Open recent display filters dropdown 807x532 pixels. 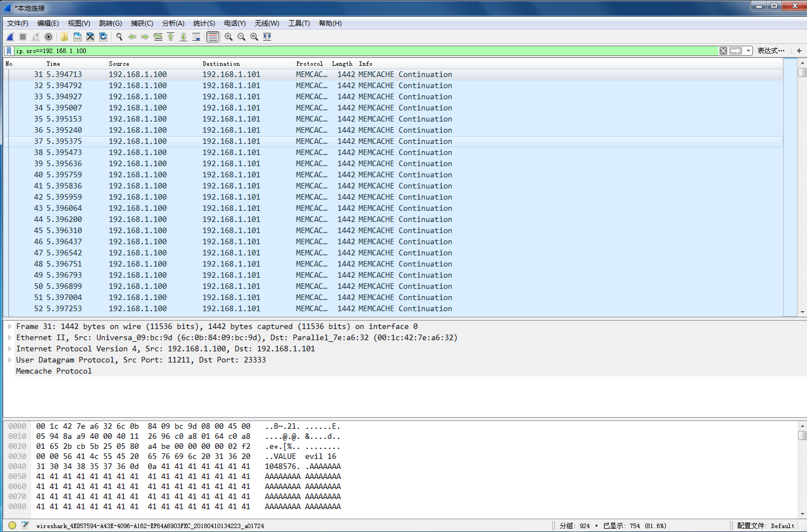coord(748,51)
